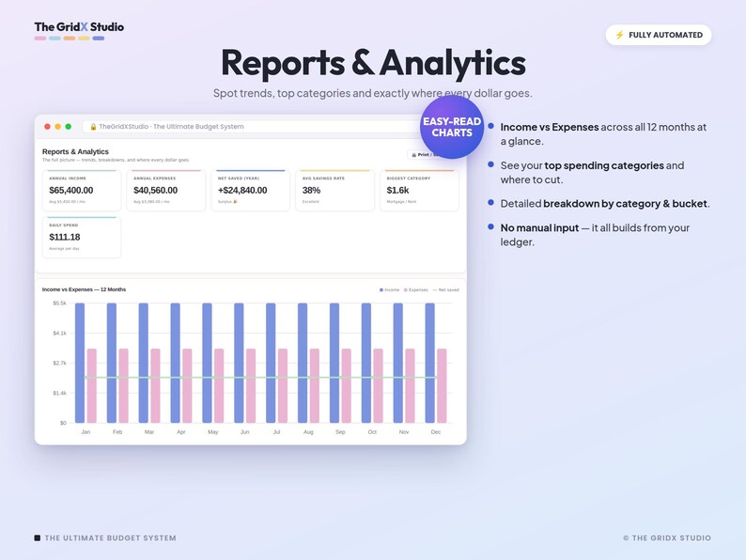
Task: Click the light blue pill under the logo
Action: coord(54,39)
